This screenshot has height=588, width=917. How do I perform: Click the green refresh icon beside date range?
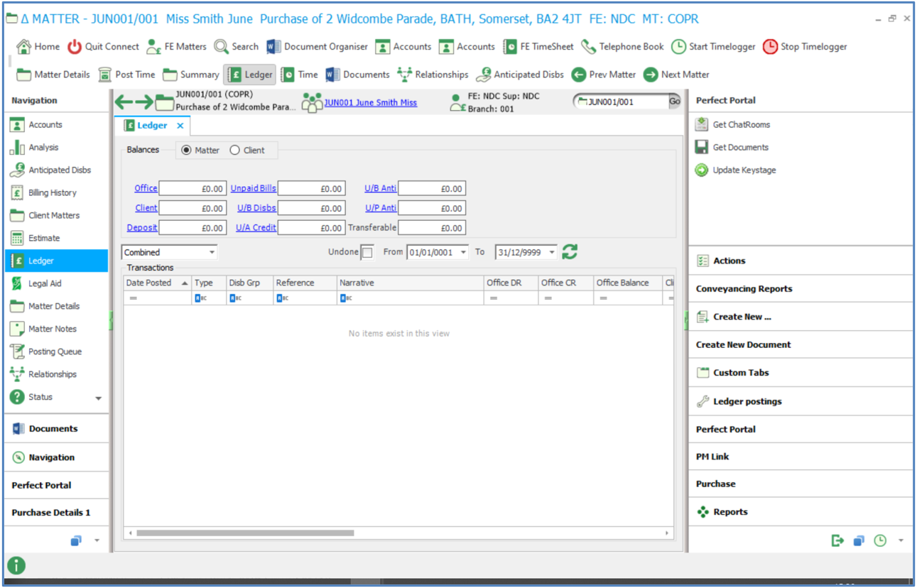click(x=570, y=252)
